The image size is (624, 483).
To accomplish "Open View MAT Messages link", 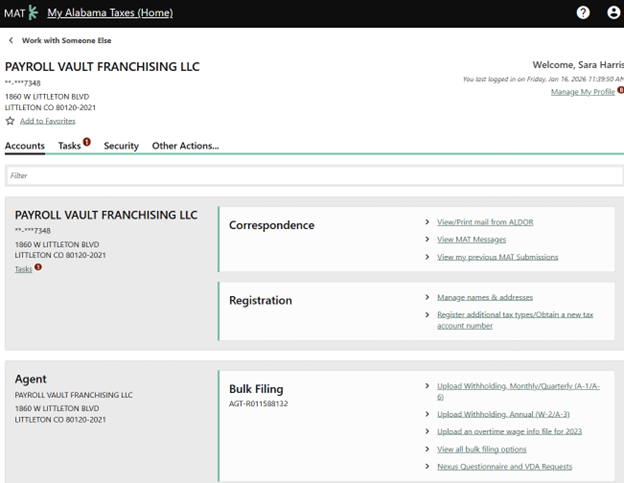I will (472, 240).
